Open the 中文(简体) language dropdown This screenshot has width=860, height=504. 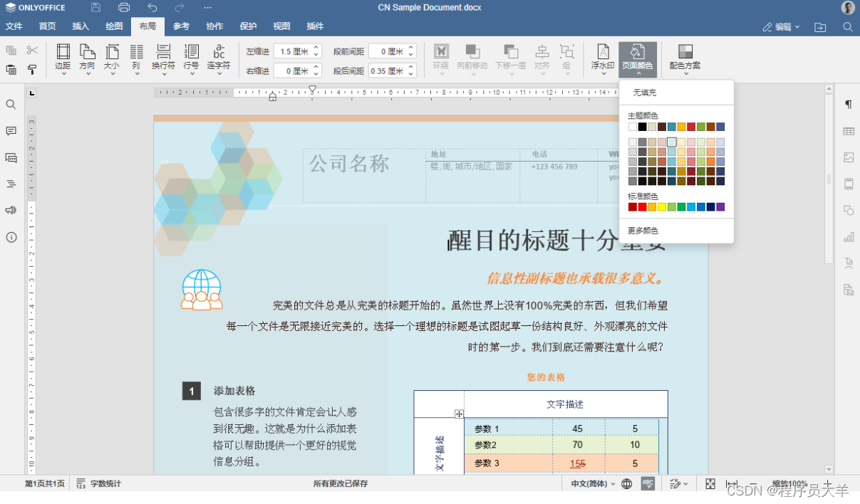tap(591, 484)
